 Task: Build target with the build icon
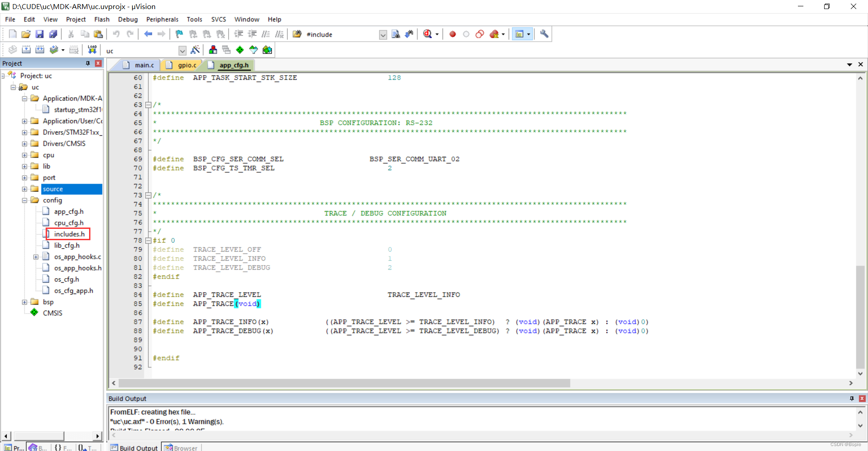[x=26, y=50]
